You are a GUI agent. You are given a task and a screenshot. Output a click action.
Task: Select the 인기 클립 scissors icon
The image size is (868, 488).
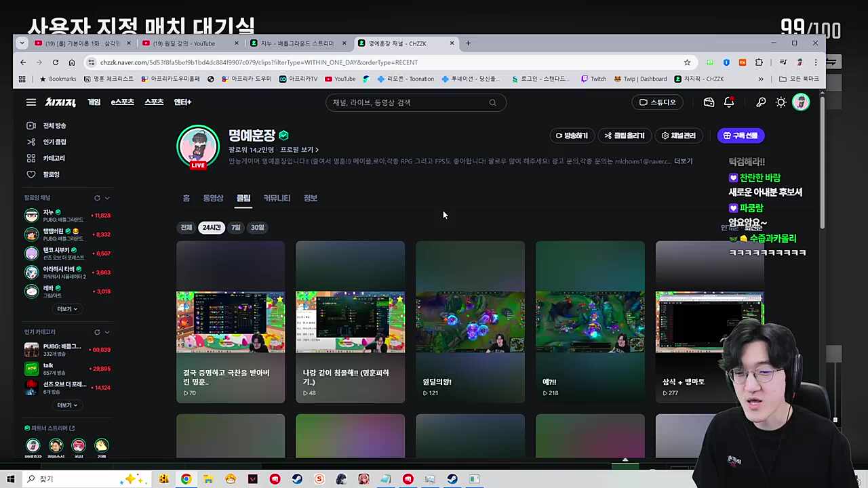coord(31,142)
